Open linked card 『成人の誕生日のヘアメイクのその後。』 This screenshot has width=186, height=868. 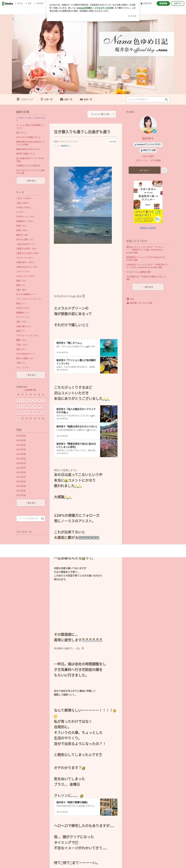pyautogui.click(x=86, y=414)
